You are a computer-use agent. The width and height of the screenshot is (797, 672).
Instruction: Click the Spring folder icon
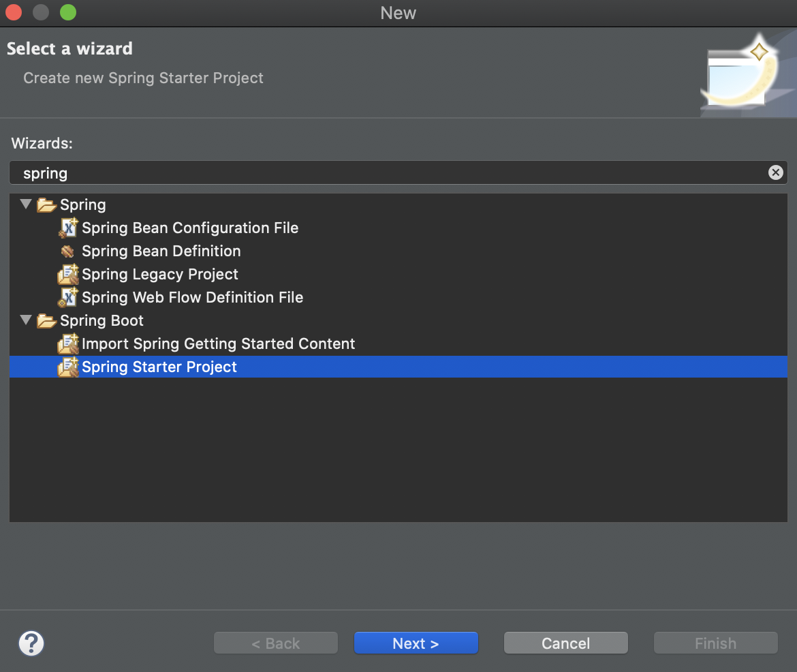tap(46, 205)
